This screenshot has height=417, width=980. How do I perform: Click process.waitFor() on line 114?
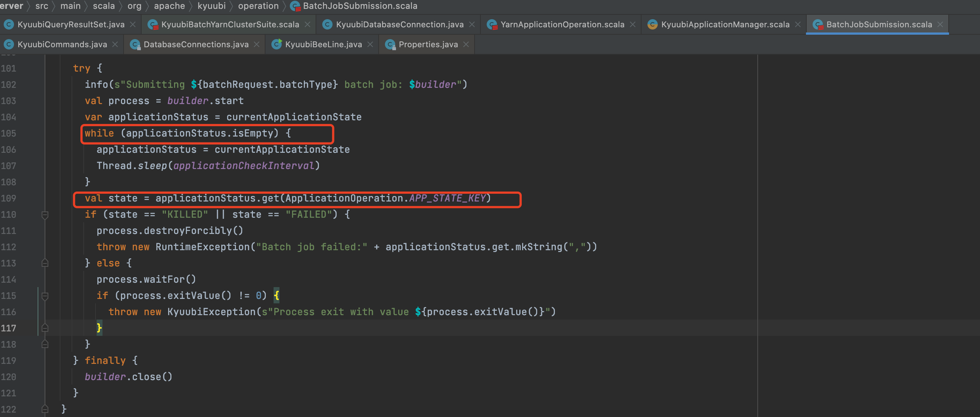146,279
